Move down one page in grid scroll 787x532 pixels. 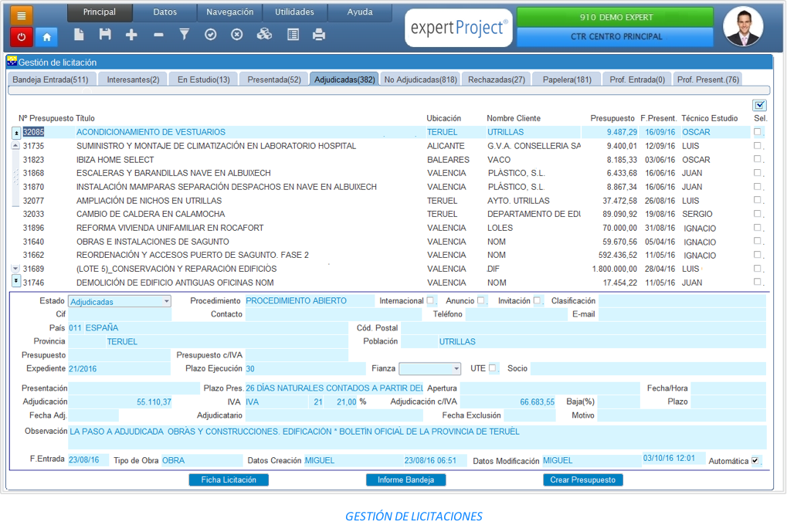point(16,269)
